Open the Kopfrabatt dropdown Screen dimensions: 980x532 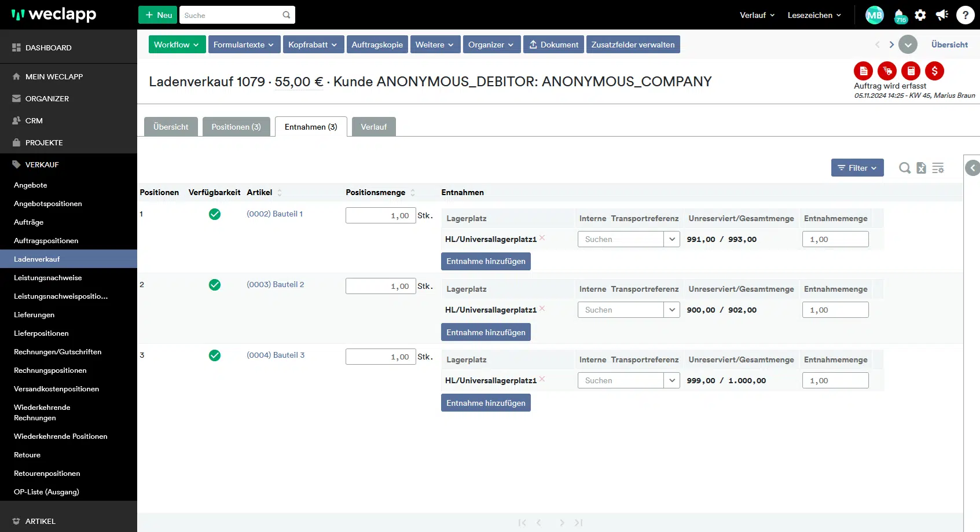[x=313, y=45]
